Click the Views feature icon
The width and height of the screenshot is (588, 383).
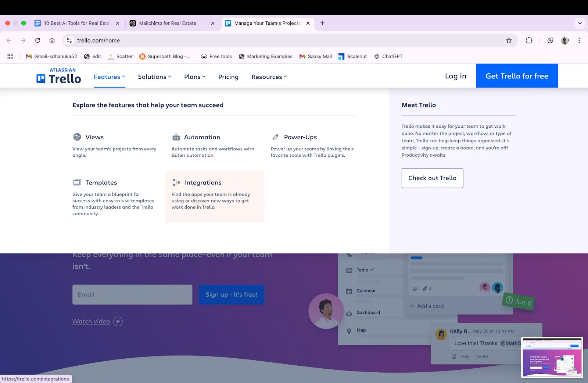point(77,136)
